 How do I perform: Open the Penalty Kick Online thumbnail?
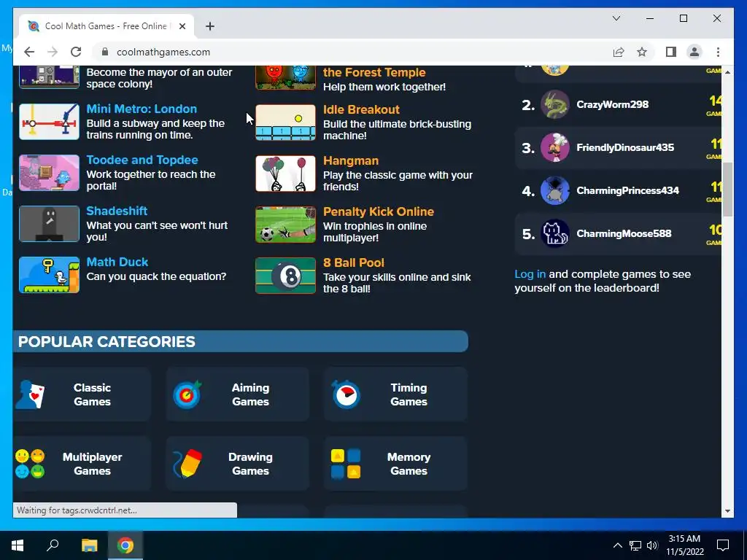tap(285, 225)
